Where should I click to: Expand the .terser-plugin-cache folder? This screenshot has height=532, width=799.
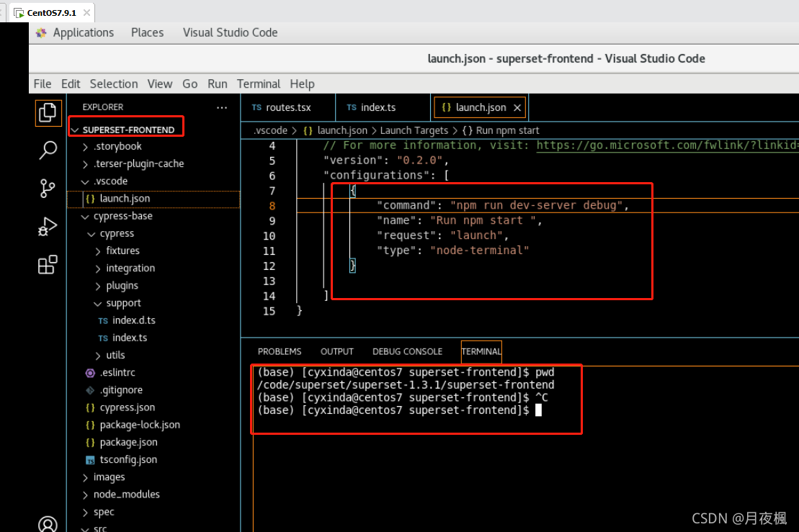[85, 164]
